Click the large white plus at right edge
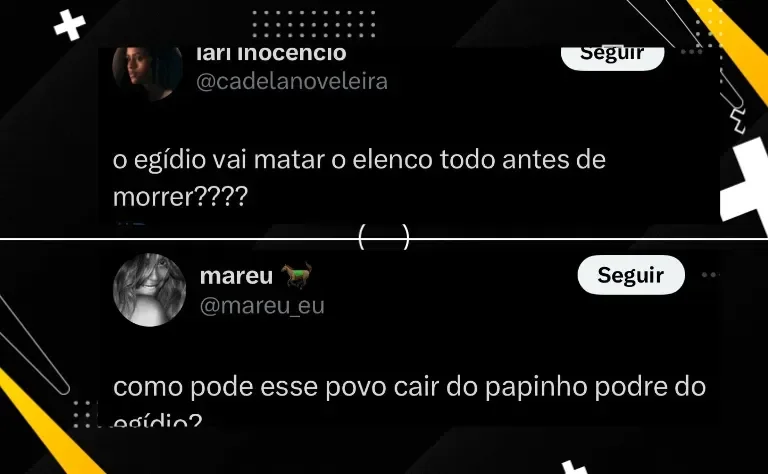 744,183
